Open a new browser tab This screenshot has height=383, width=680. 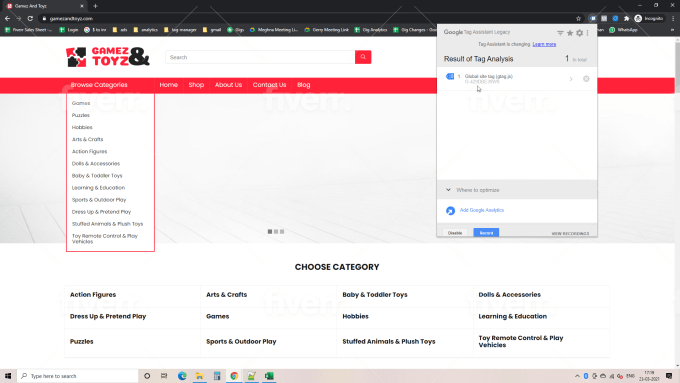coord(95,6)
